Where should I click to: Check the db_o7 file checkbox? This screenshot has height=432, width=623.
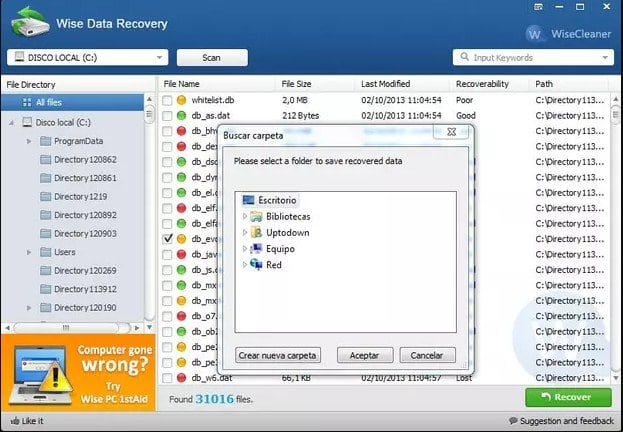click(x=167, y=316)
